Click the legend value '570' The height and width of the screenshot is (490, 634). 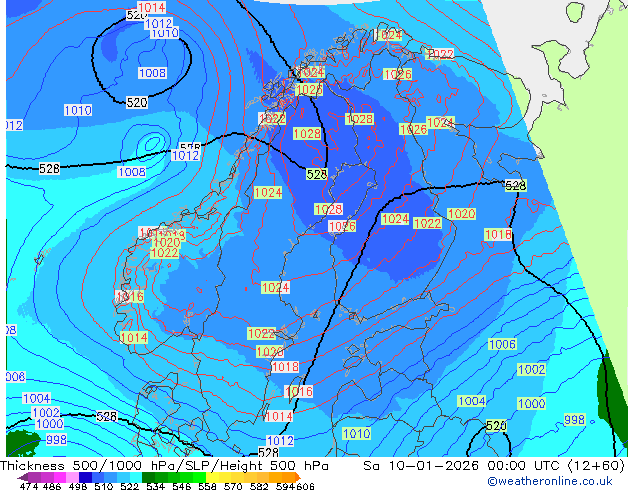pyautogui.click(x=233, y=486)
